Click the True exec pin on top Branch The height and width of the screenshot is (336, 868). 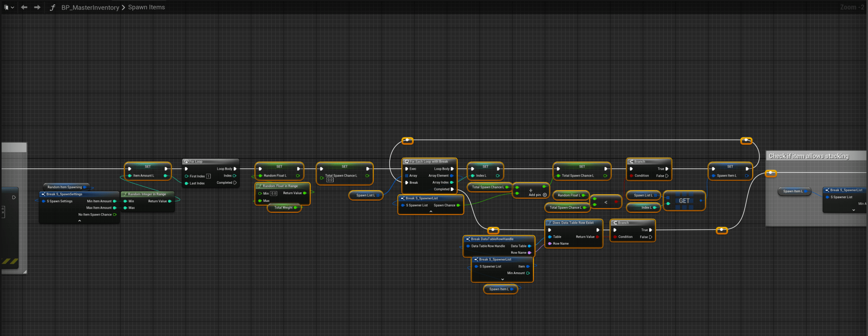point(666,169)
